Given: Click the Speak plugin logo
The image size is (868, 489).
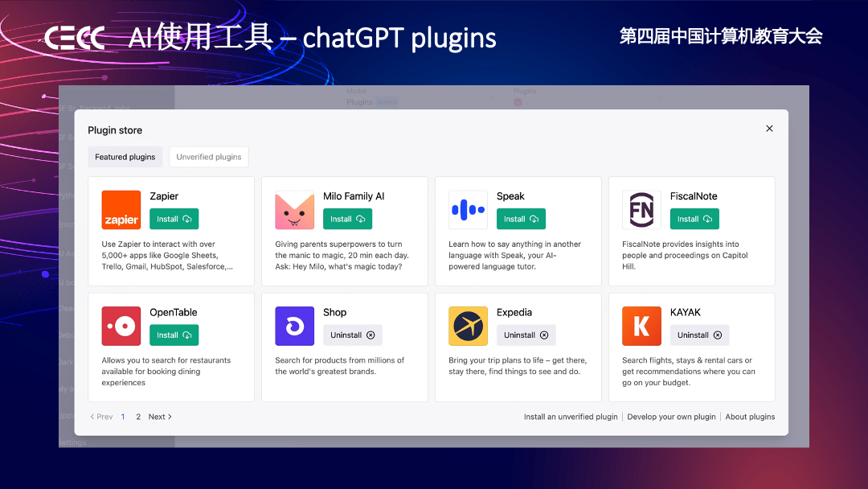Looking at the screenshot, I should click(468, 210).
